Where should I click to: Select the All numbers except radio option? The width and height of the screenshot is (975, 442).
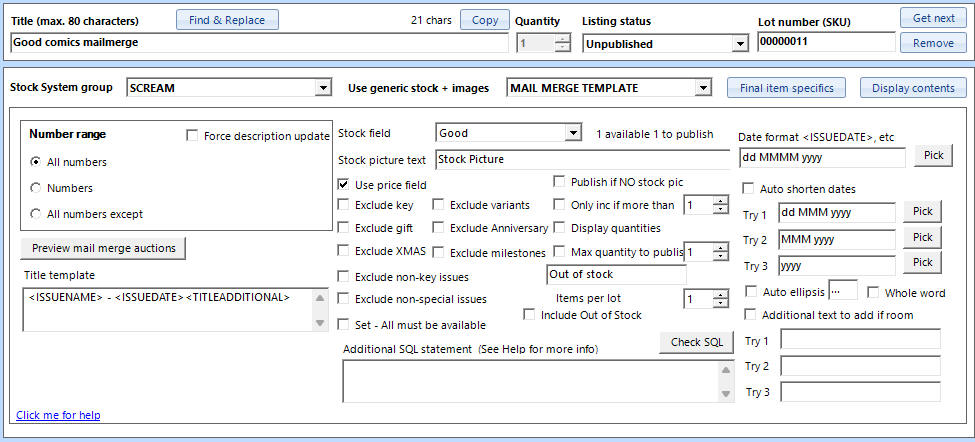37,214
